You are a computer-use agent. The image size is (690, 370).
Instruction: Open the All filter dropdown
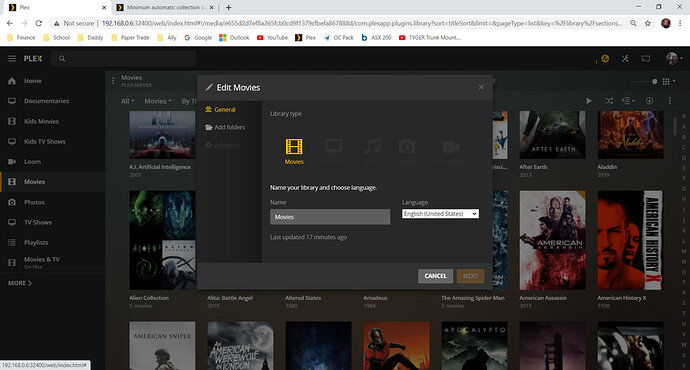pyautogui.click(x=128, y=101)
